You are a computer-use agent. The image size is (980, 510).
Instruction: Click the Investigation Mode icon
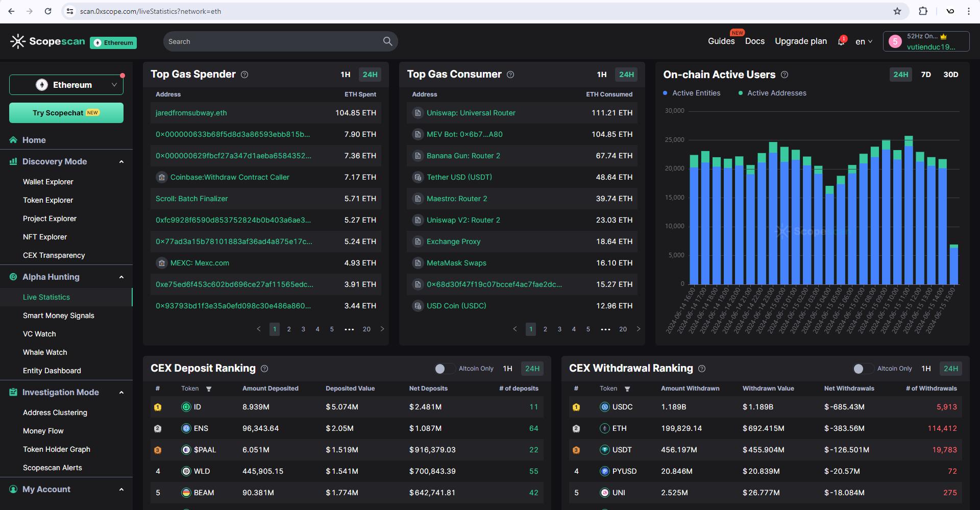[x=13, y=392]
